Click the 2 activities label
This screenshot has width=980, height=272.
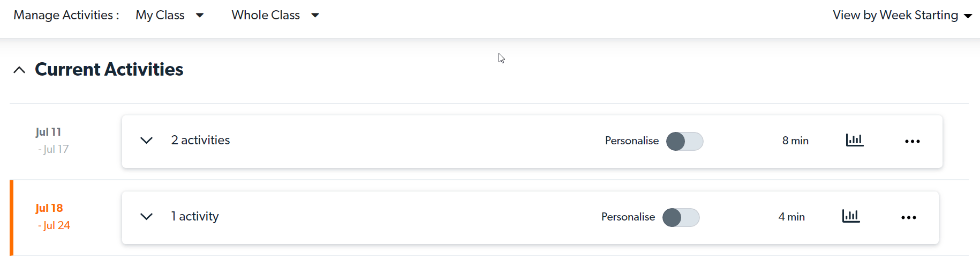tap(200, 140)
